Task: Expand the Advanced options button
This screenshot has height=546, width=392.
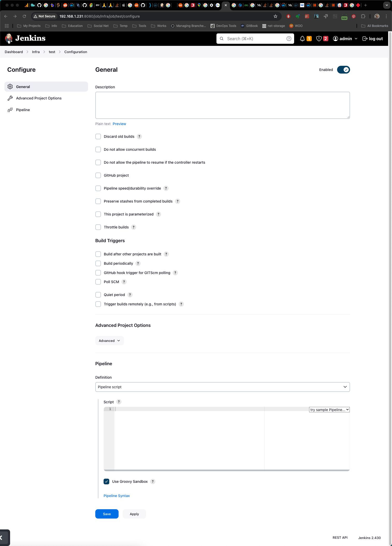Action: coord(109,341)
